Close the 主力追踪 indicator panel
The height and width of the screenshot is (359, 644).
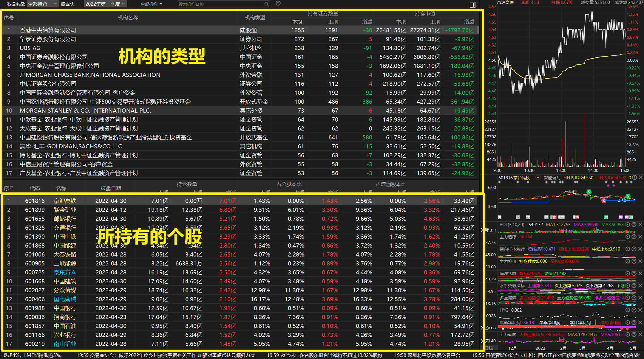coord(640,237)
